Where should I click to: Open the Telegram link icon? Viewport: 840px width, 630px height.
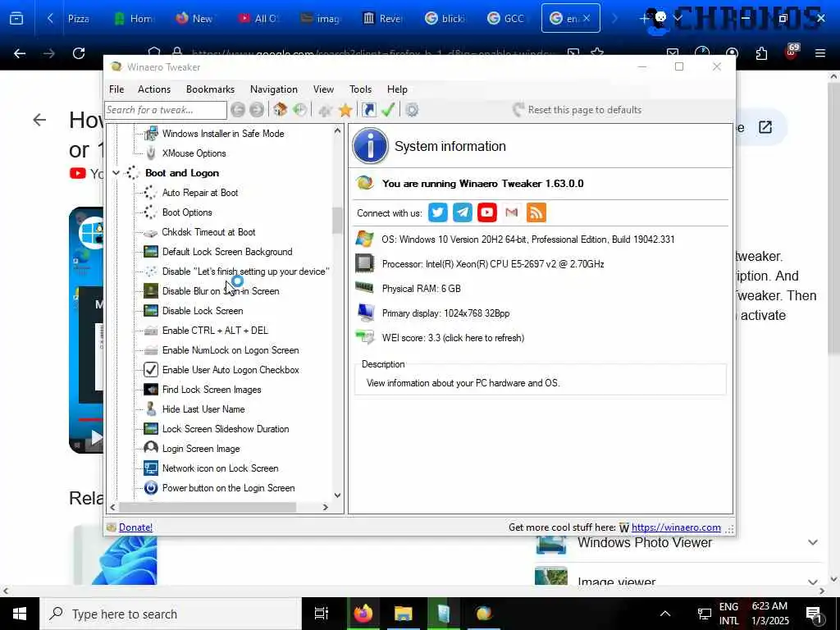click(x=463, y=212)
